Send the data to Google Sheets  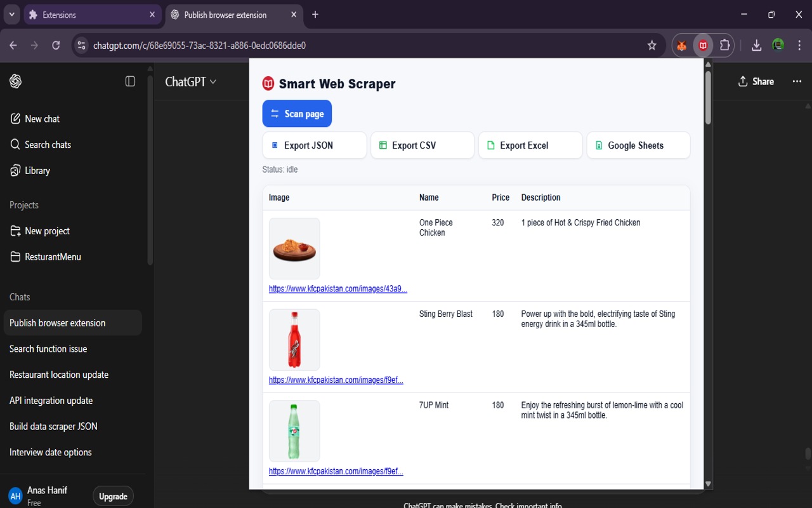click(x=638, y=145)
